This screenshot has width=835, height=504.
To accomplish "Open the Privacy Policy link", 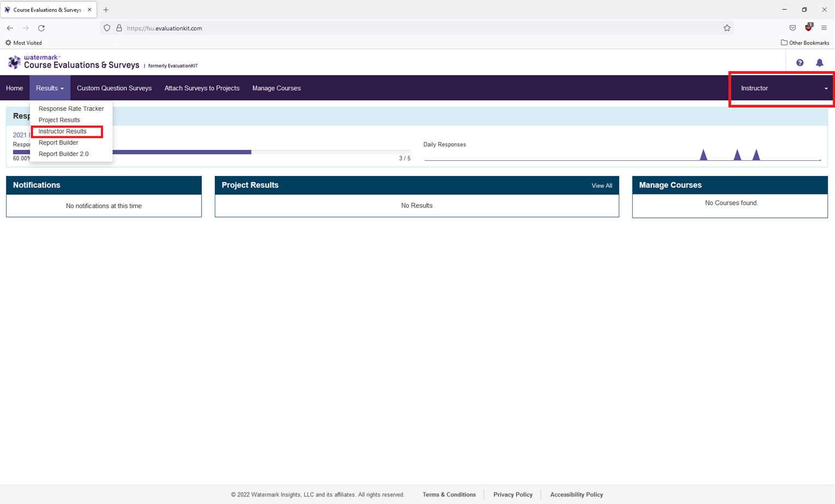I will (x=513, y=495).
